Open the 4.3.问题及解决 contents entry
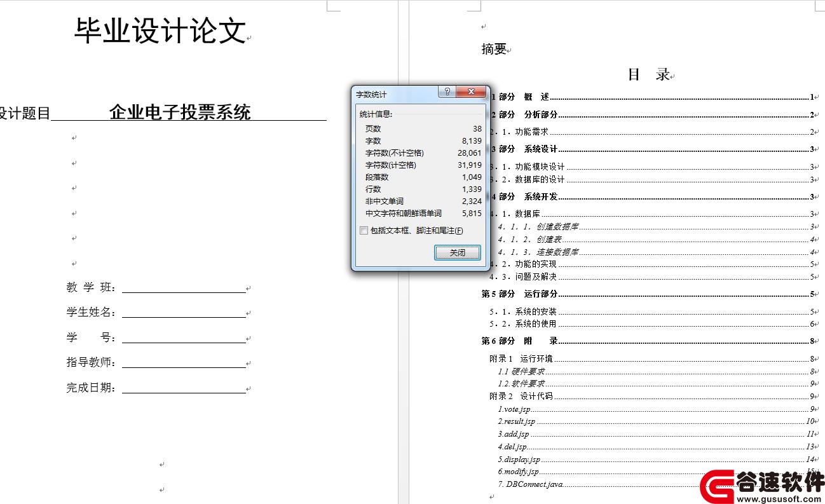The width and height of the screenshot is (825, 504). [652, 277]
